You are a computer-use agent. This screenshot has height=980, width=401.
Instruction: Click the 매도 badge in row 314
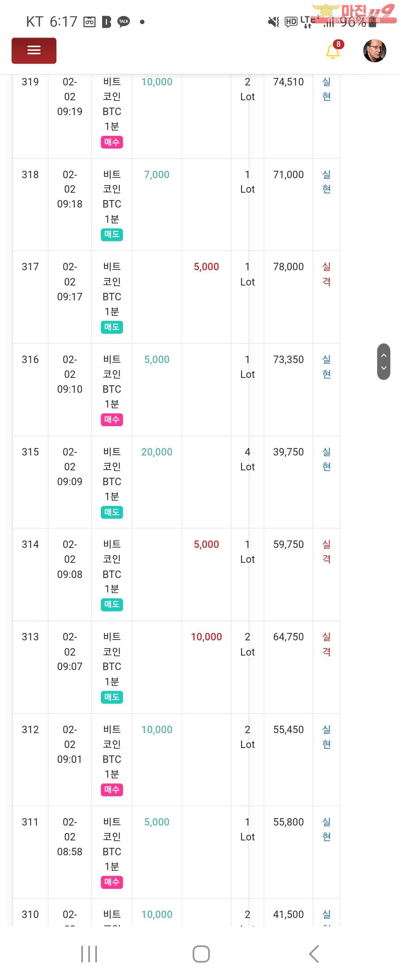[111, 604]
